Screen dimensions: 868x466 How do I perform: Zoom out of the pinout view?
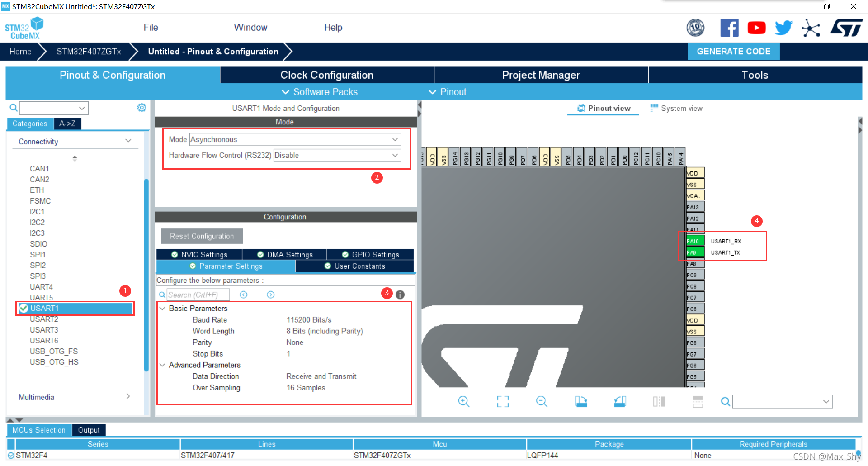[x=542, y=401]
